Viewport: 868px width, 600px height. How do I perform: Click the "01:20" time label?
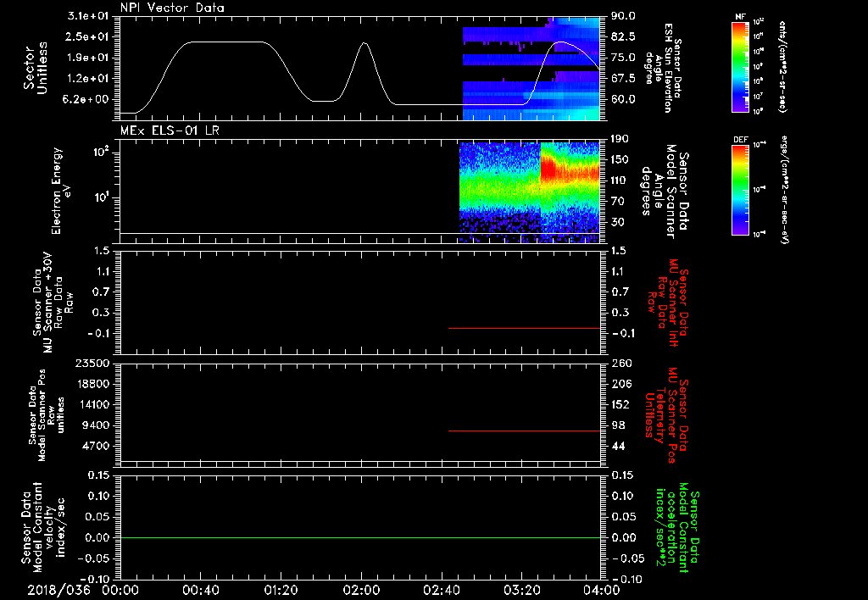tap(281, 590)
